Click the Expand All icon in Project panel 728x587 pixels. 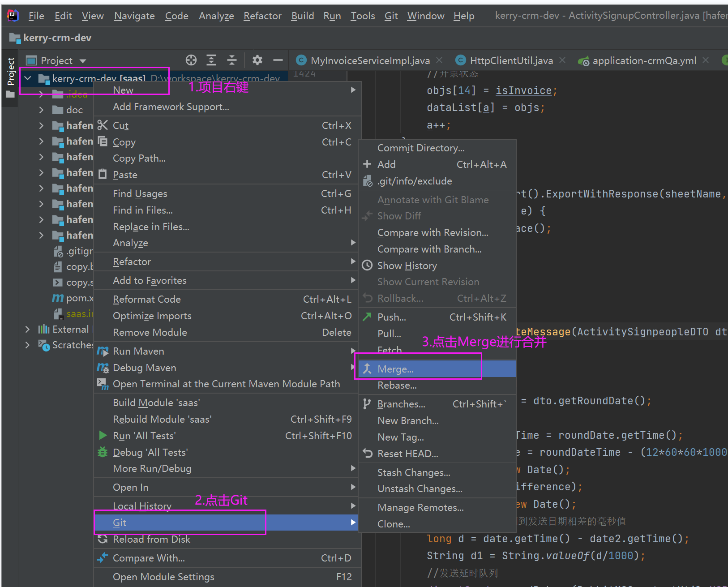point(211,60)
